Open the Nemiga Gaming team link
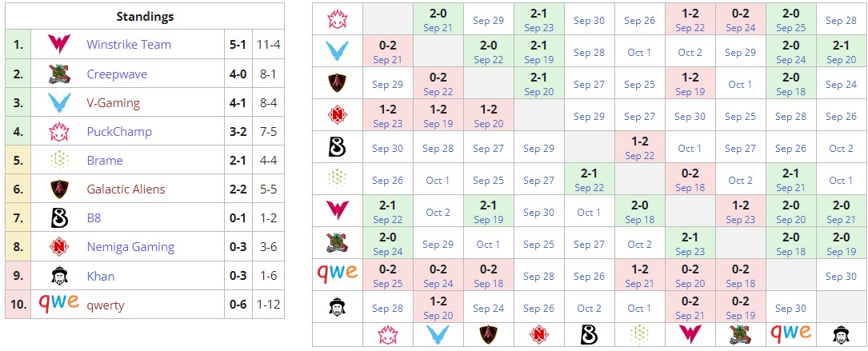Viewport: 868px width, 351px height. pos(130,247)
